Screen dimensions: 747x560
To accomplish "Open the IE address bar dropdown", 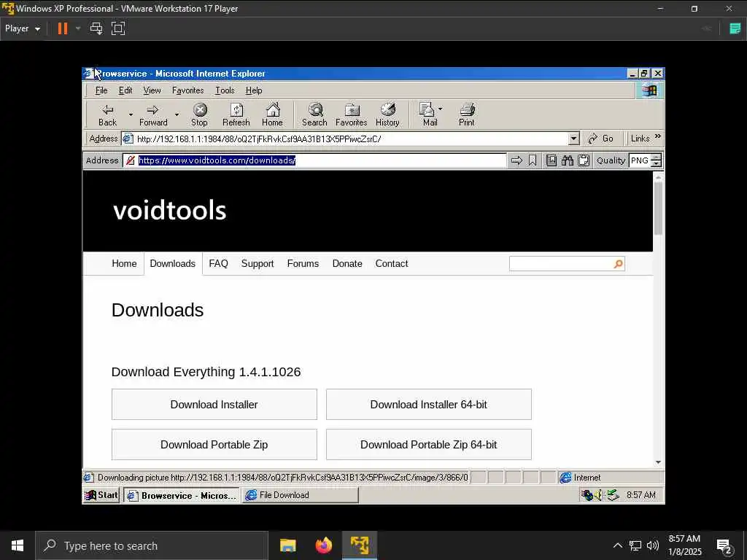I will (573, 139).
